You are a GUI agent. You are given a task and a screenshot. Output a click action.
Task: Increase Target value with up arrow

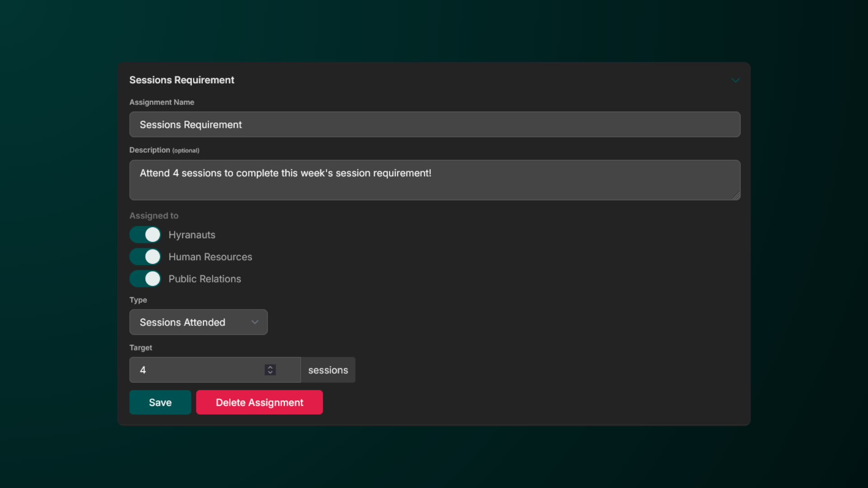[x=270, y=367]
